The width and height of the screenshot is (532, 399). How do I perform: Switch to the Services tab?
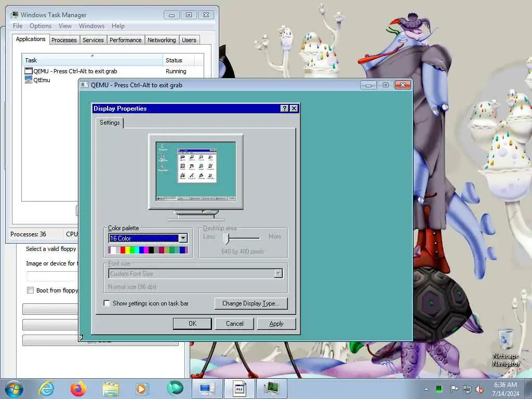pyautogui.click(x=93, y=40)
